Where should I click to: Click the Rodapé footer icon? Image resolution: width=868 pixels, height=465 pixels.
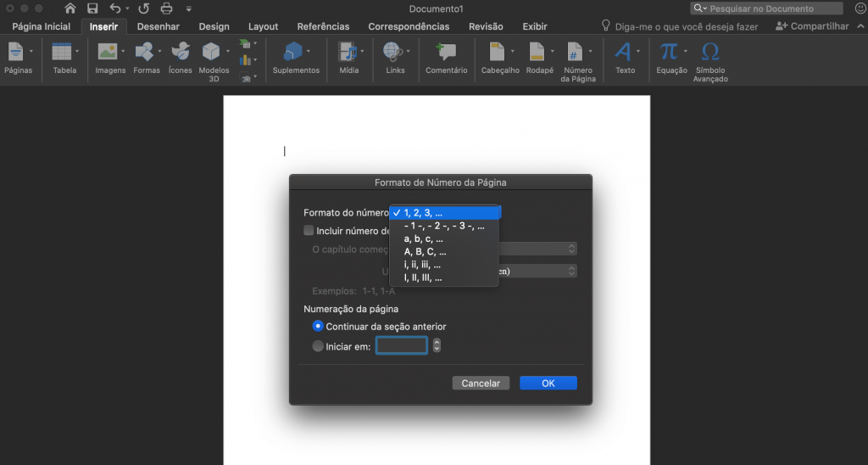coord(537,52)
